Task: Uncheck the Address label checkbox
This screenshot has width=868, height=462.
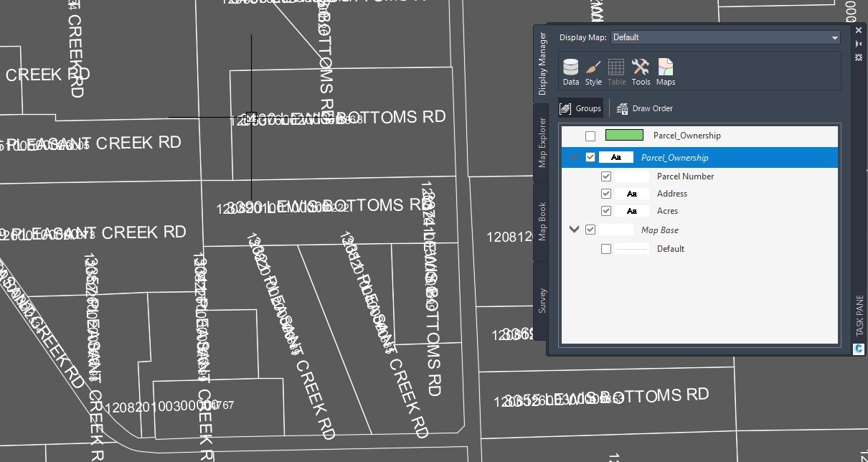Action: pyautogui.click(x=606, y=193)
